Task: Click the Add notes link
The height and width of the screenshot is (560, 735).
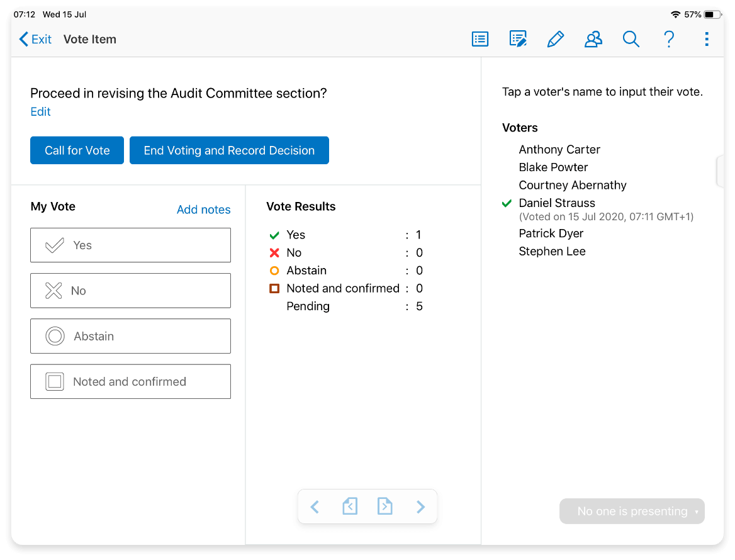Action: [x=203, y=210]
